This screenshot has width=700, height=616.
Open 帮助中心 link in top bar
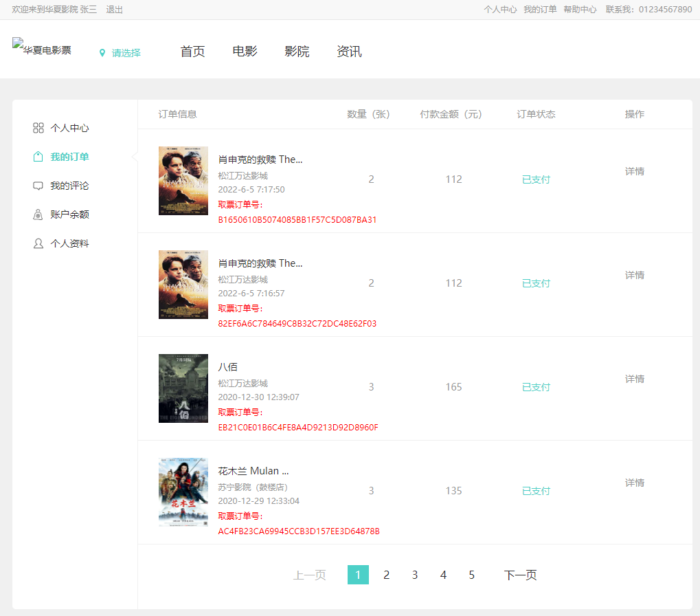click(580, 10)
